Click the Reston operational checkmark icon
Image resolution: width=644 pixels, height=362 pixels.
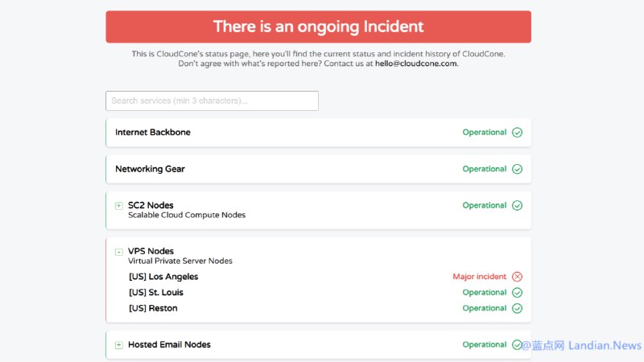point(517,308)
